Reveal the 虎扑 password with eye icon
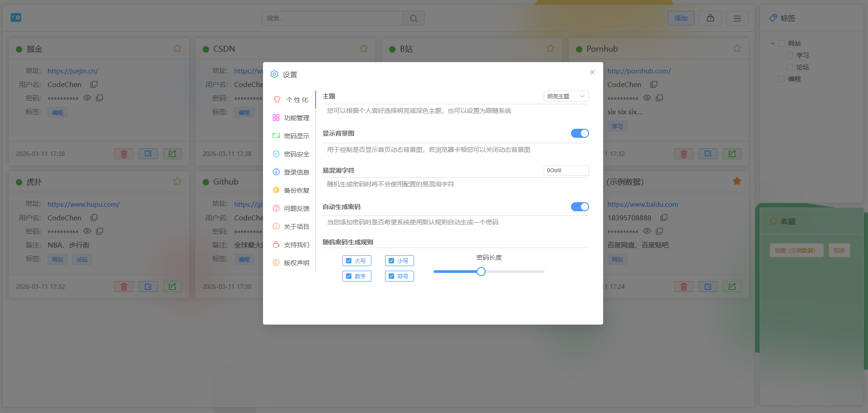 tap(88, 231)
